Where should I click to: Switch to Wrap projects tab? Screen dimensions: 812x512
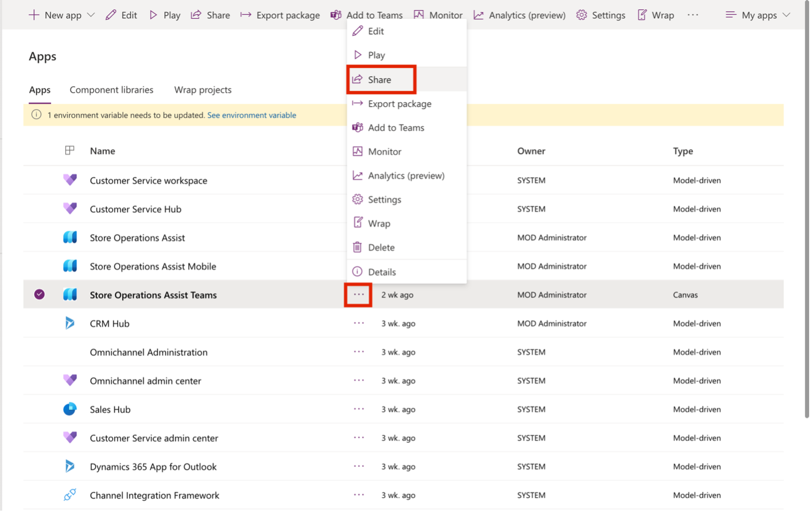[203, 90]
